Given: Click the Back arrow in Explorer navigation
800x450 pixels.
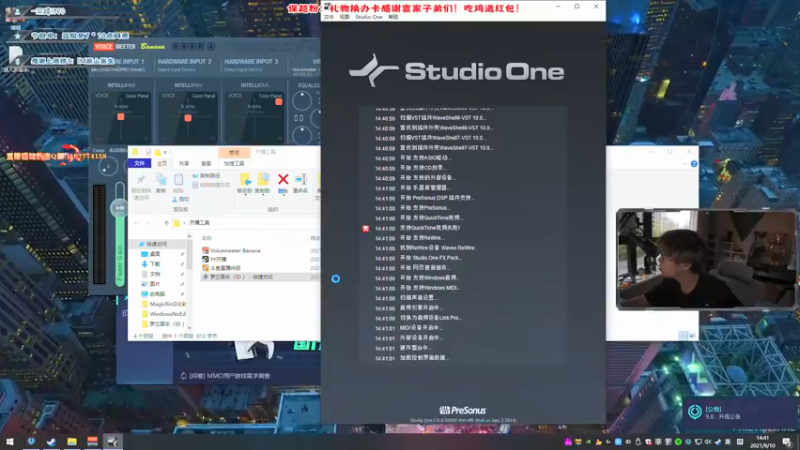Looking at the screenshot, I should pos(136,223).
